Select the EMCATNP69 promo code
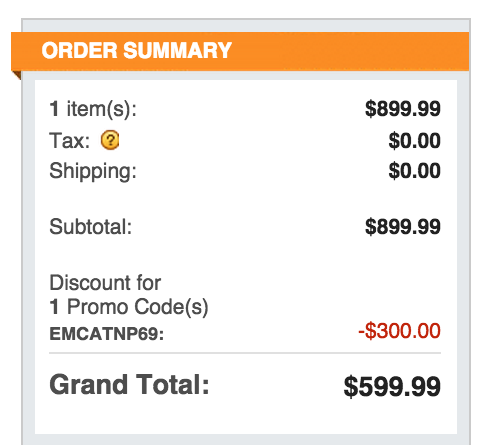The width and height of the screenshot is (491, 445). 107,334
